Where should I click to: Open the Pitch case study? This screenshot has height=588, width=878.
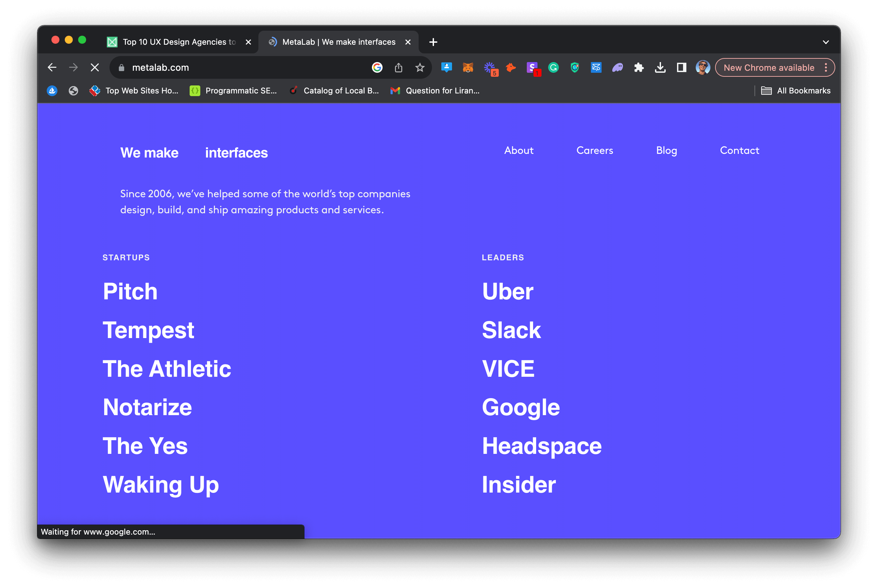[130, 291]
